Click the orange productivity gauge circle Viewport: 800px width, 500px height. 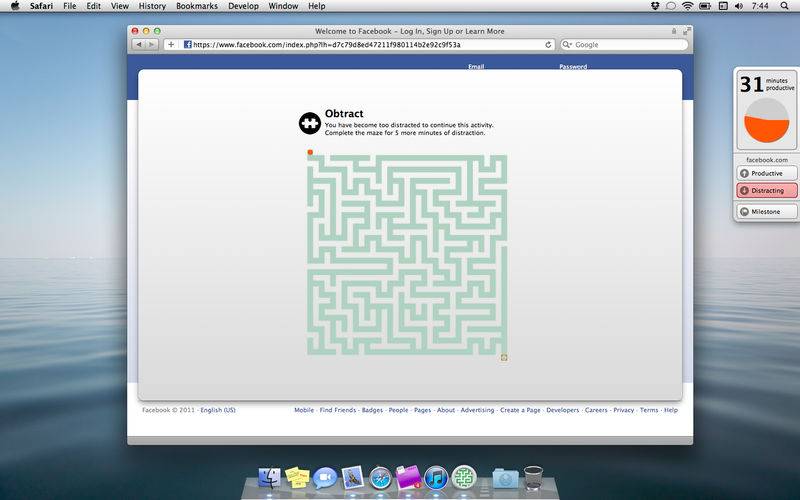pos(766,120)
